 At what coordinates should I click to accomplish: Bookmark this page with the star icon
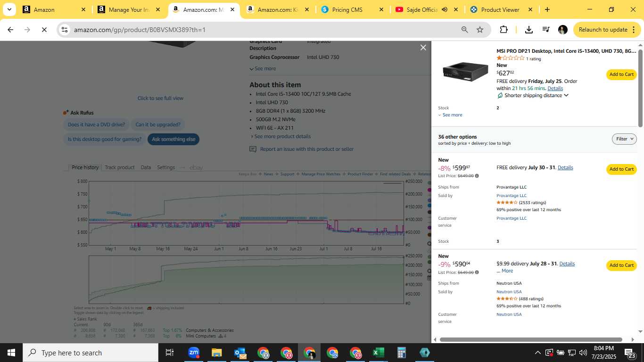(480, 30)
